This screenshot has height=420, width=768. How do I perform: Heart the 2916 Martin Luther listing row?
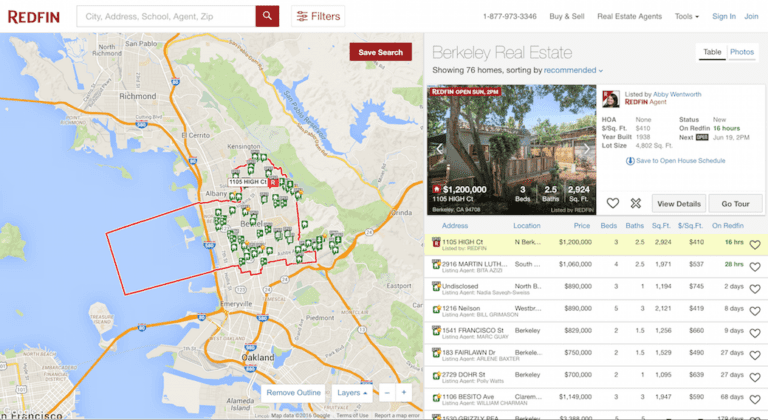(755, 265)
